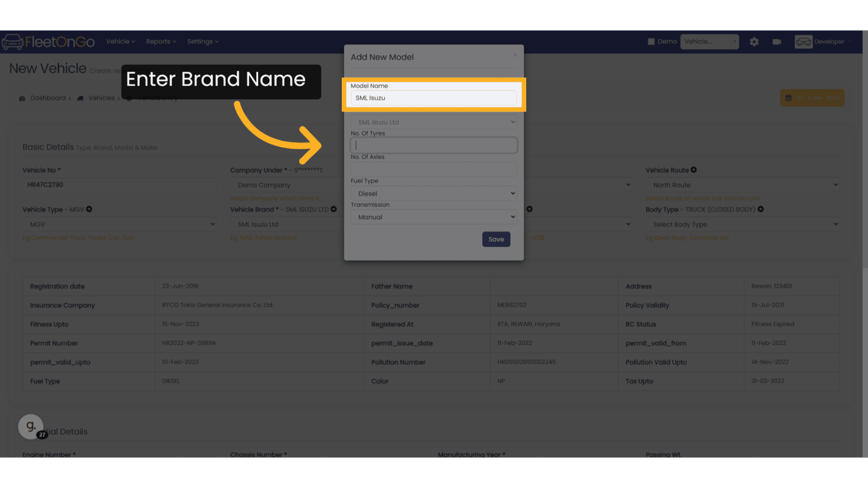The image size is (868, 488).
Task: Click IFFCO Tokio General Insurance Co. Ltd. cell
Action: pos(218,305)
